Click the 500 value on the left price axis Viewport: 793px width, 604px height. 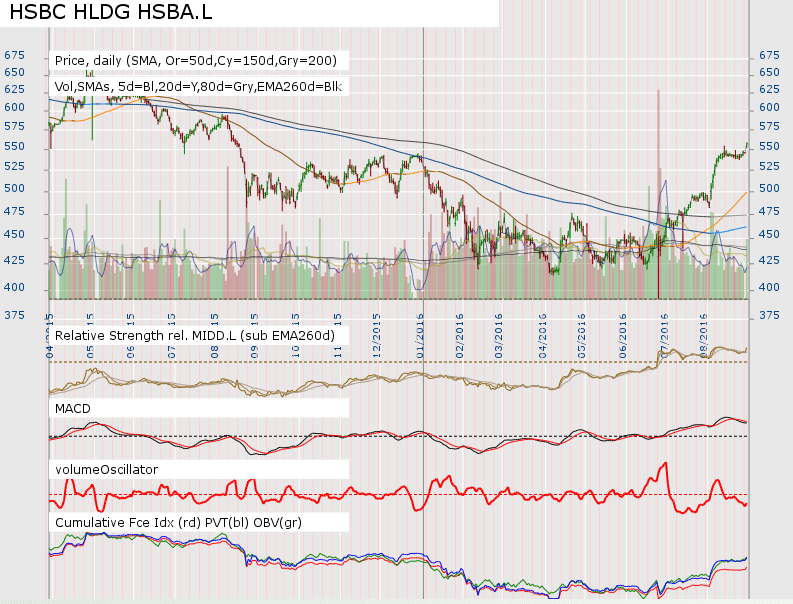14,188
